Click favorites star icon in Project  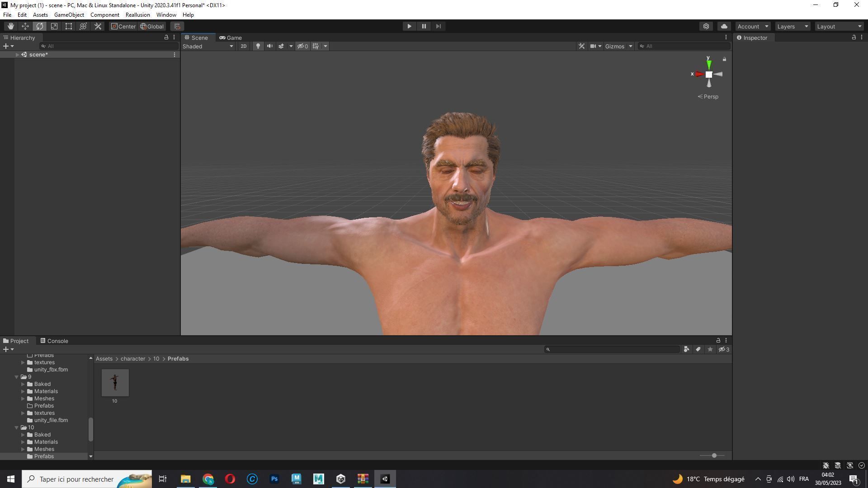click(x=710, y=349)
